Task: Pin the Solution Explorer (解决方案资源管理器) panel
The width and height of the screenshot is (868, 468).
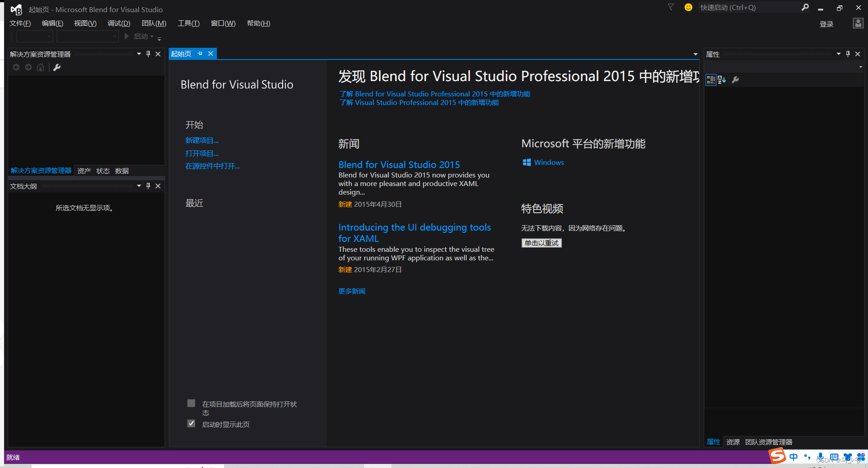Action: coord(148,54)
